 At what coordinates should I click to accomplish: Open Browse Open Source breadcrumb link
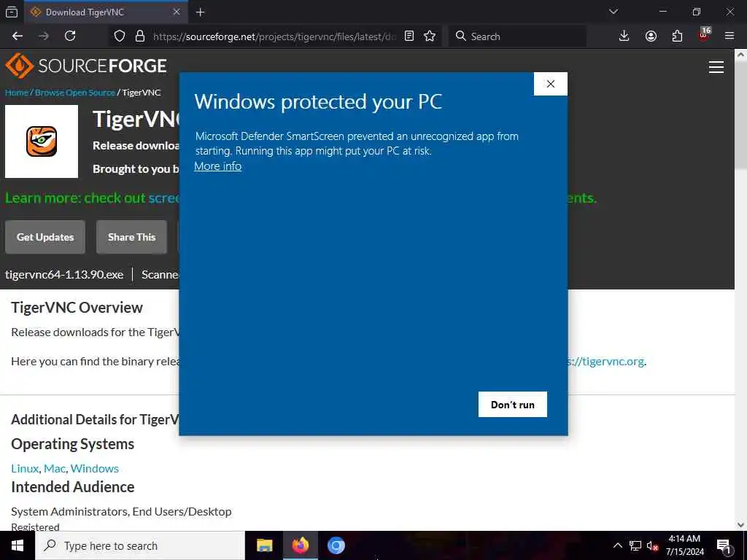[75, 93]
